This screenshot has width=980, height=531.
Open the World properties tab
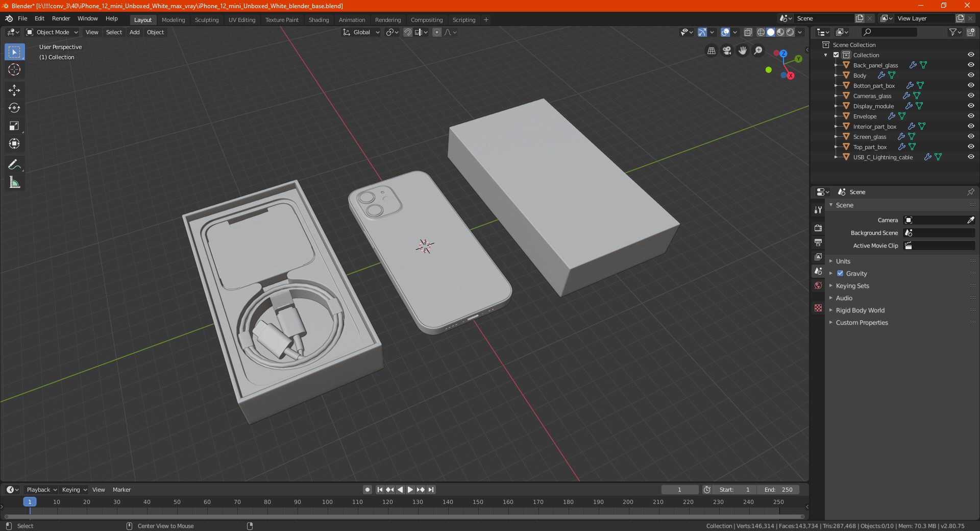point(818,285)
